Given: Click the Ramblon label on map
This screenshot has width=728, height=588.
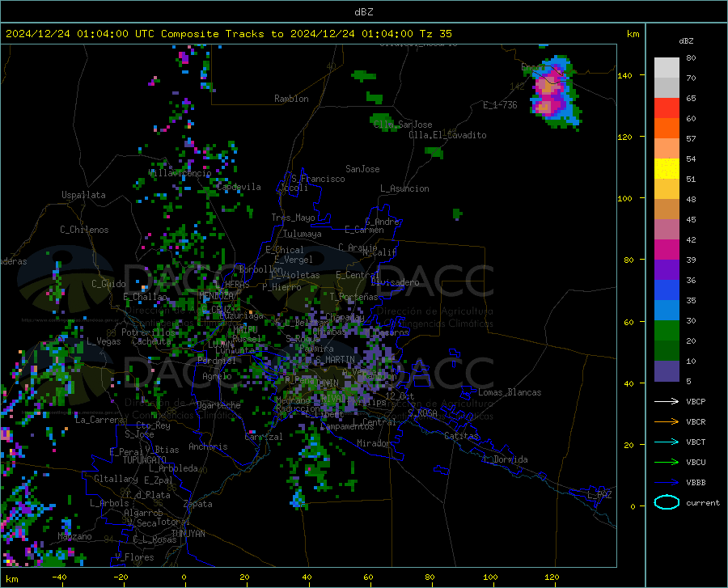Looking at the screenshot, I should tap(291, 99).
